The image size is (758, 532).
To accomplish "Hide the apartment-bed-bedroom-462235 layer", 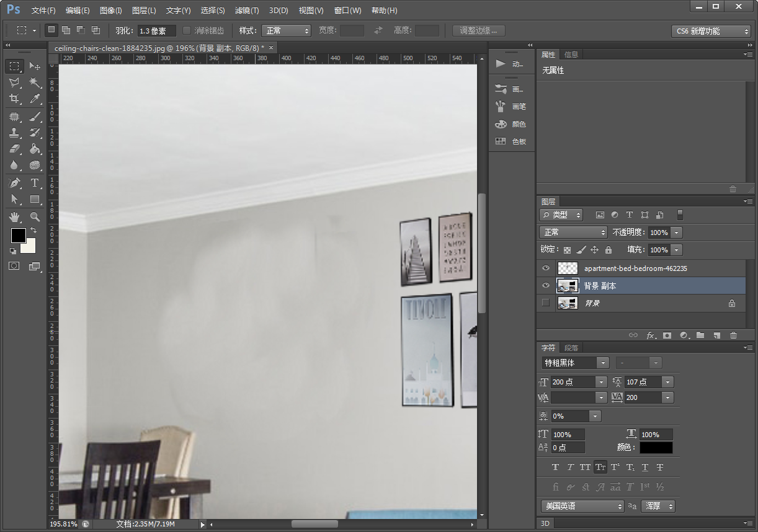I will click(546, 268).
